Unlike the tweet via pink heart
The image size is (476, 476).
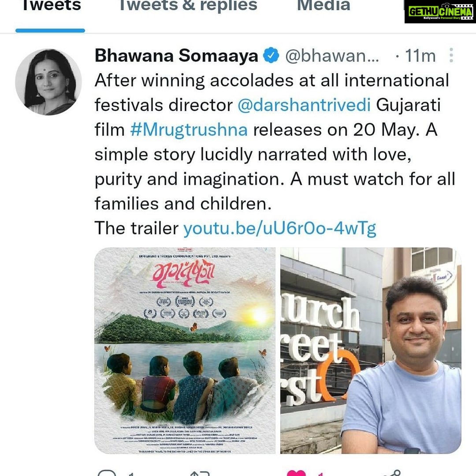tap(296, 473)
